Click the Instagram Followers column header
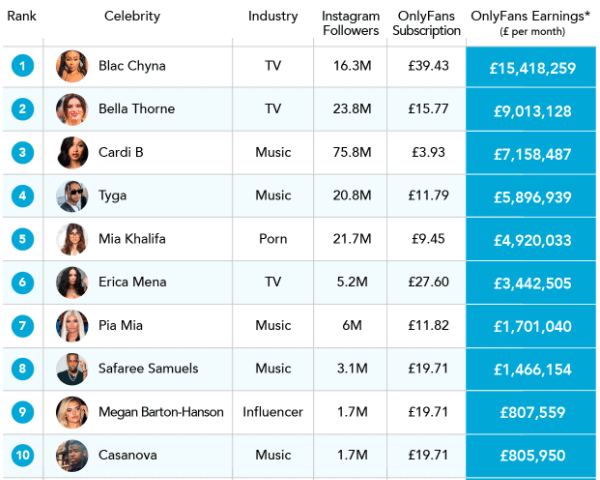600x480 pixels. click(350, 23)
